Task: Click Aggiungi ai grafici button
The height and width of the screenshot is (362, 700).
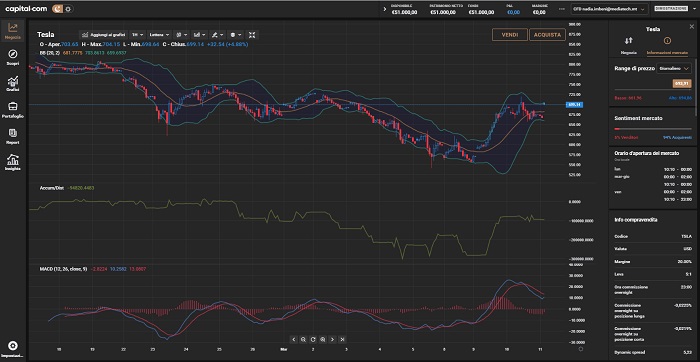Action: click(104, 34)
